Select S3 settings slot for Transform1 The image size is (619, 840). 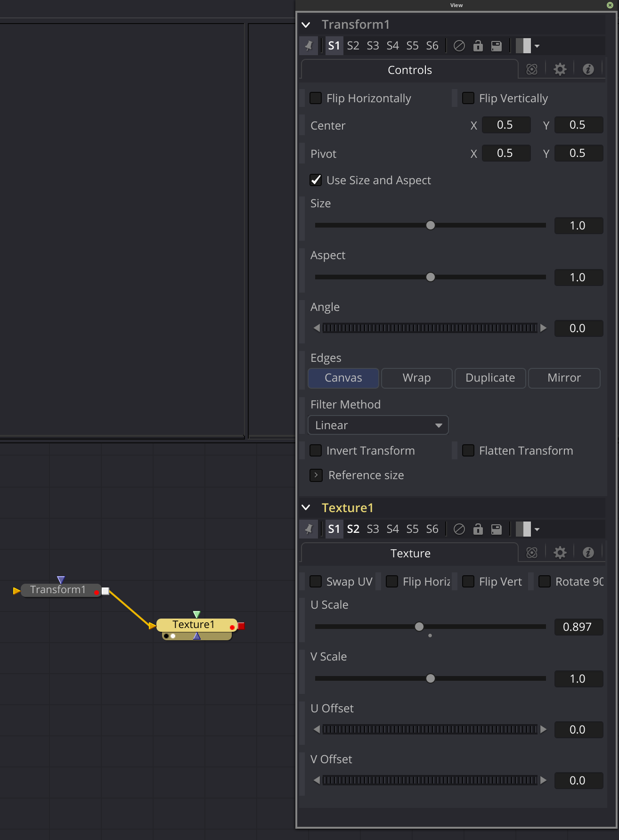tap(373, 46)
